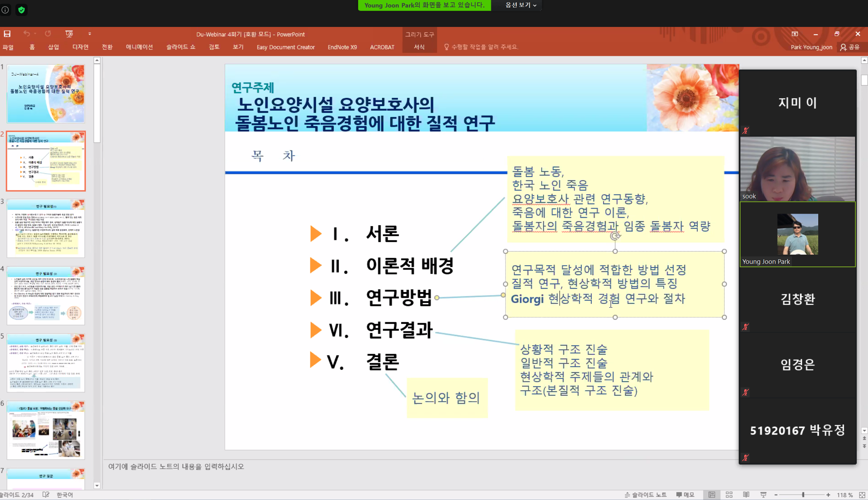Select slide 4 thumbnail

(46, 295)
